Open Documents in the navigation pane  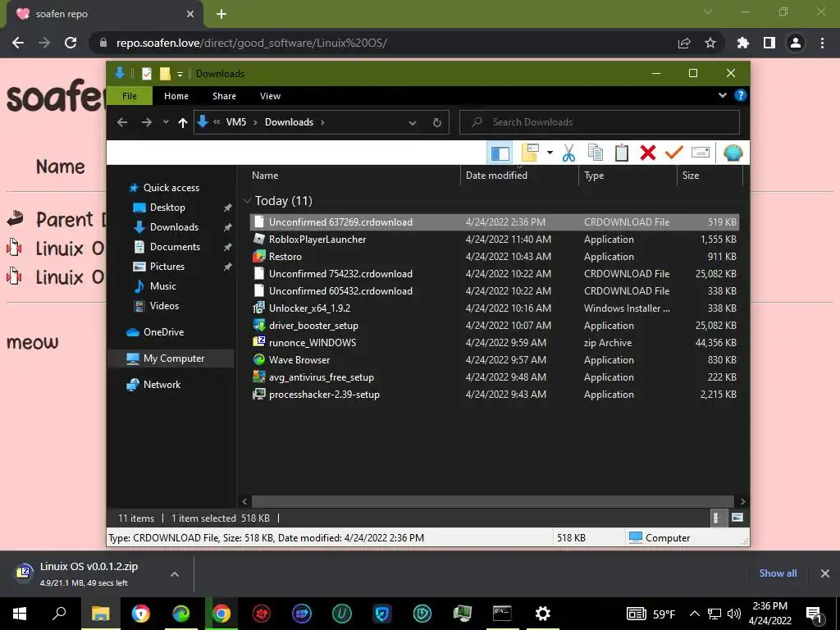coord(166,247)
